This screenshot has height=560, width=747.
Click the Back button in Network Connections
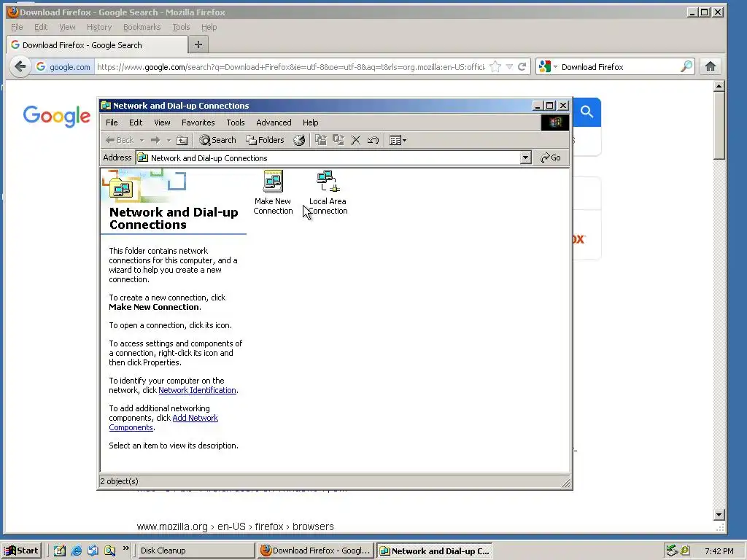120,140
